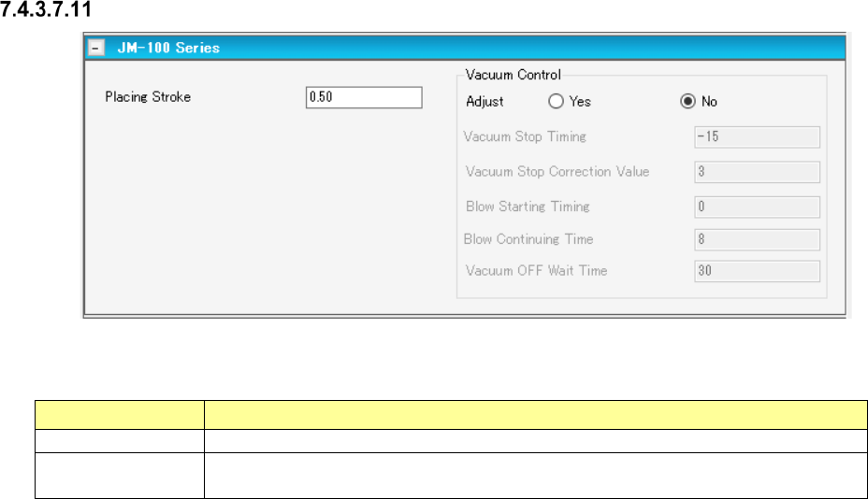Click the Blow Starting Timing label
The image size is (868, 499).
click(528, 207)
